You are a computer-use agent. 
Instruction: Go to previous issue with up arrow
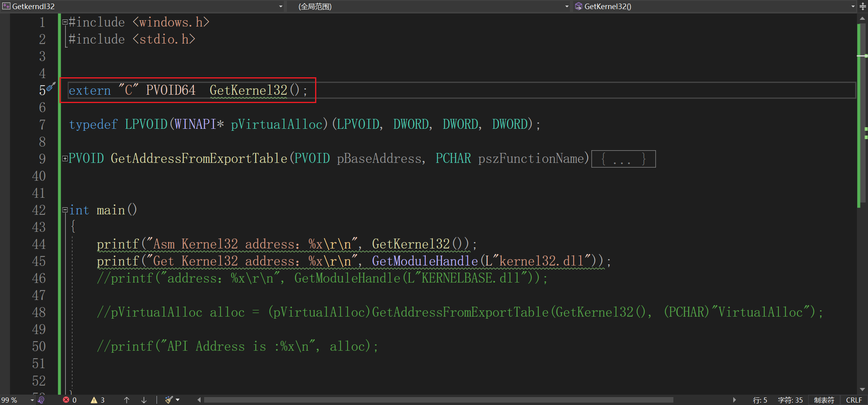click(126, 400)
